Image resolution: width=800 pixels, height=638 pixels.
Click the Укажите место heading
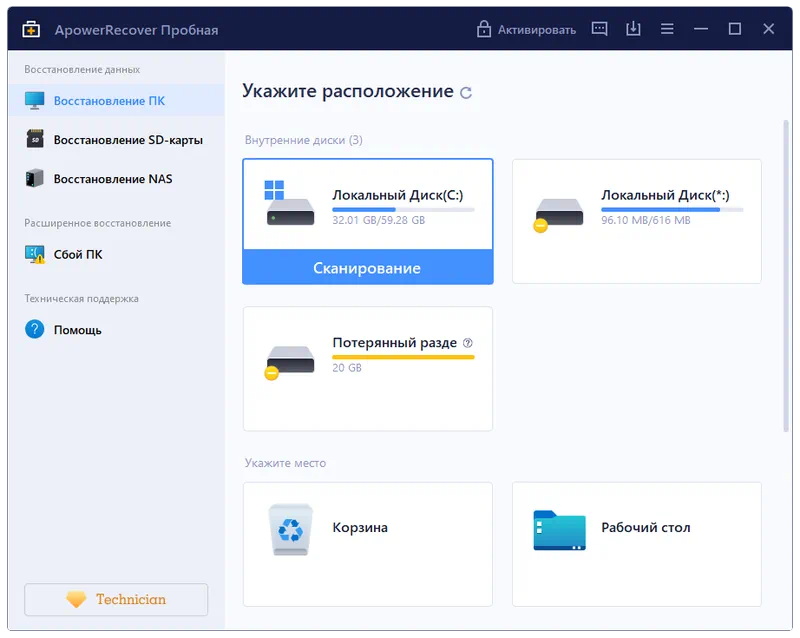click(285, 463)
